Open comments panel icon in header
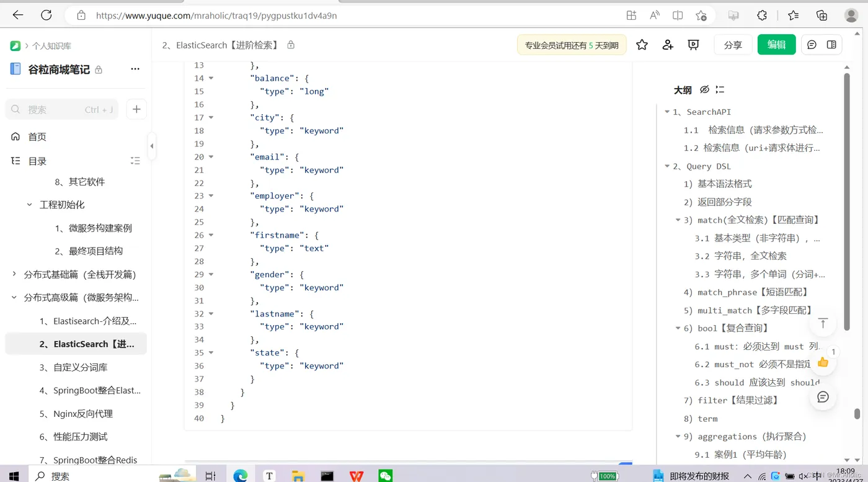868x482 pixels. (812, 45)
